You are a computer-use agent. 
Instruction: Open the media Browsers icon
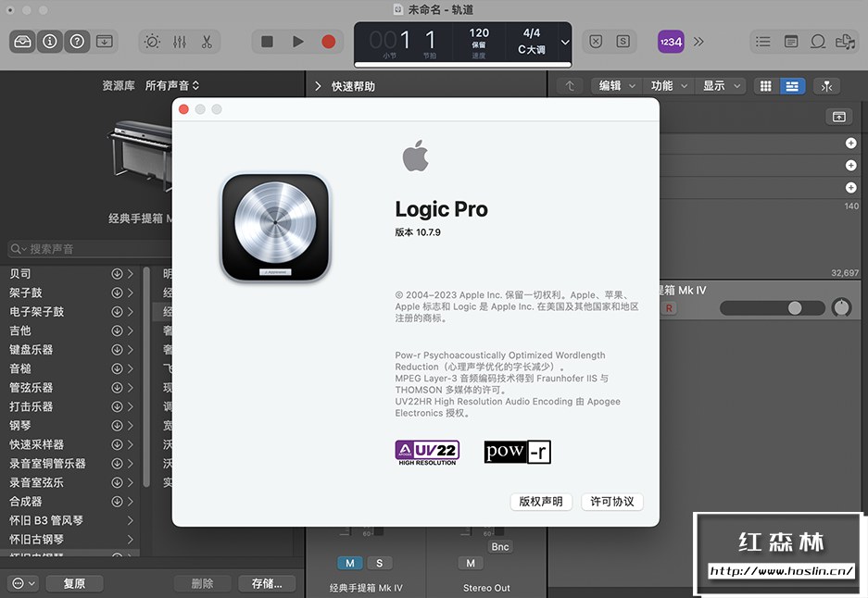845,42
